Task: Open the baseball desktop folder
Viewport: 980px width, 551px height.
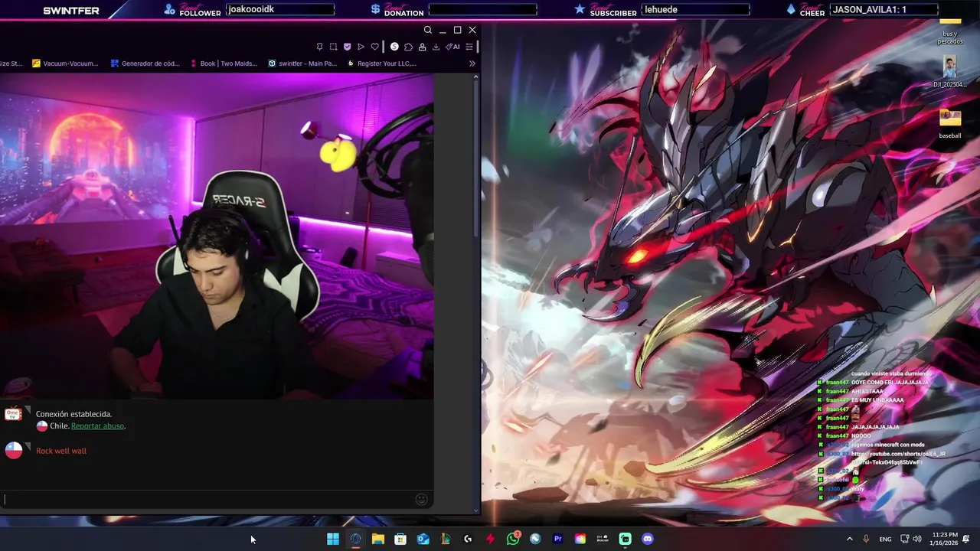Action: coord(950,124)
